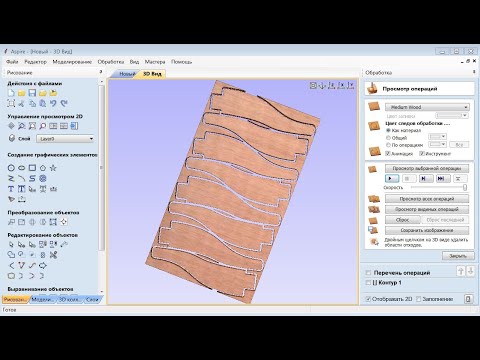This screenshot has width=480, height=360.
Task: Click the Сброс reset preview button
Action: 402,220
